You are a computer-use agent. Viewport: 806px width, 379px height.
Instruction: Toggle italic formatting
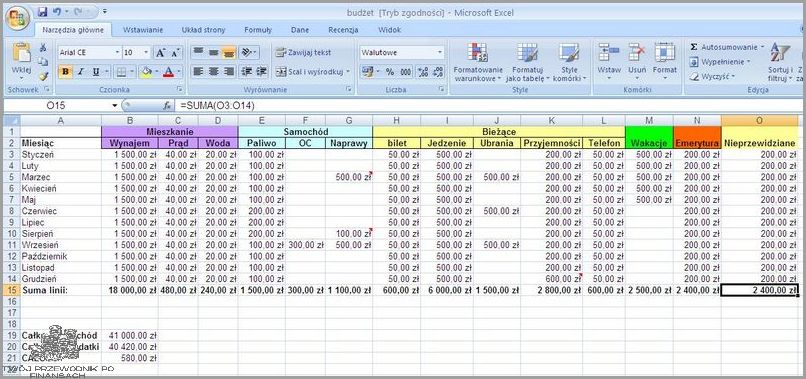[80, 71]
